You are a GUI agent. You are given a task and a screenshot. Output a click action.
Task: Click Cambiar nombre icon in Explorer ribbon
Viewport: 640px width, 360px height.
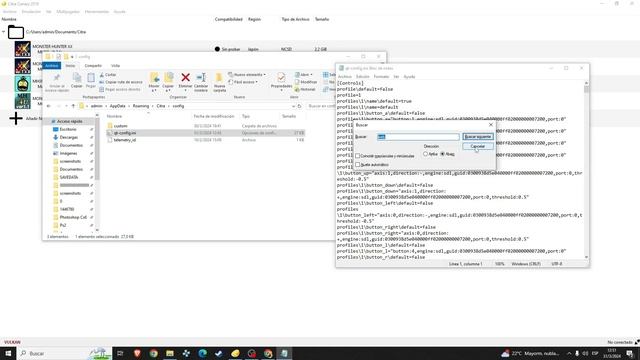click(x=201, y=77)
